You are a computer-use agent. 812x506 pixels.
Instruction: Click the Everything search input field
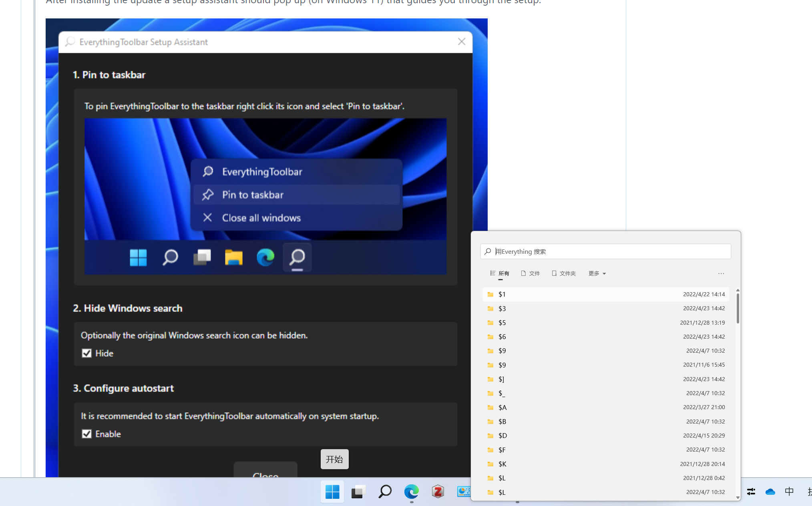581,251
